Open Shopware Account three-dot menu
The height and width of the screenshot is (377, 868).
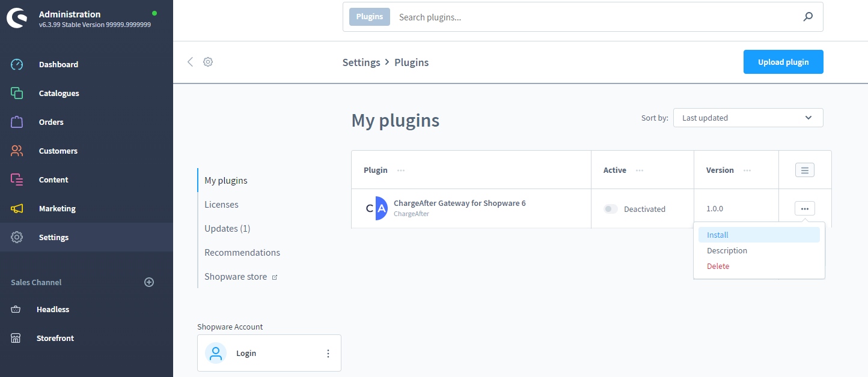point(328,354)
